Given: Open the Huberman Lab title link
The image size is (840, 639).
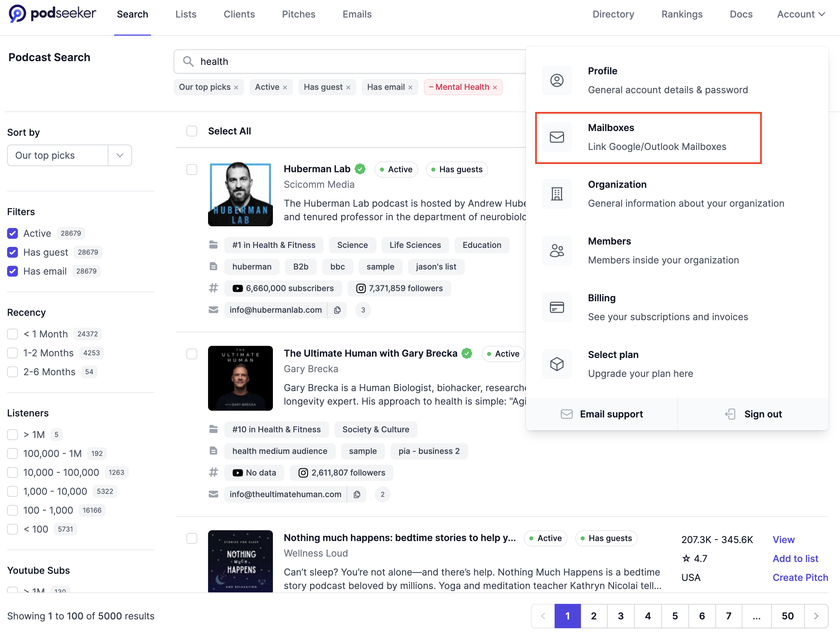Looking at the screenshot, I should pyautogui.click(x=317, y=169).
